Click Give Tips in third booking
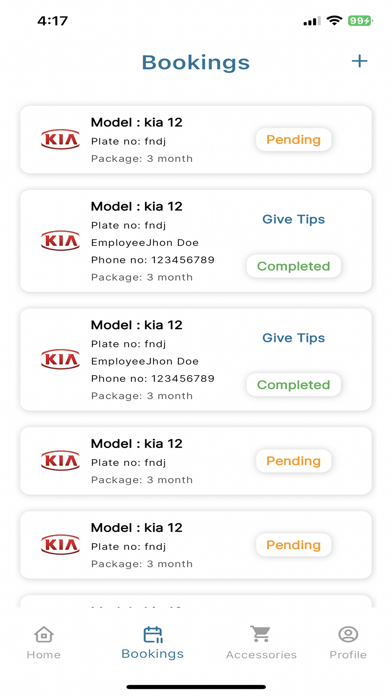Screen dimensions: 392x696 click(x=293, y=338)
